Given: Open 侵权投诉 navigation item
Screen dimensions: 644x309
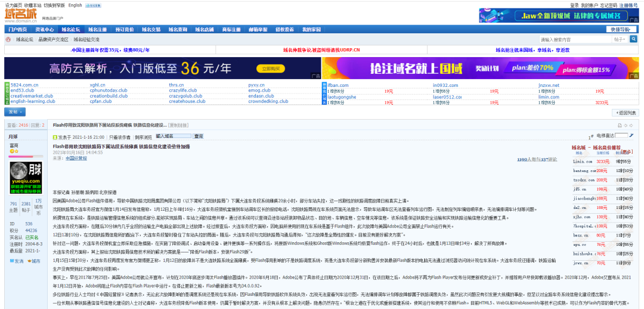Looking at the screenshot, I should point(284,30).
